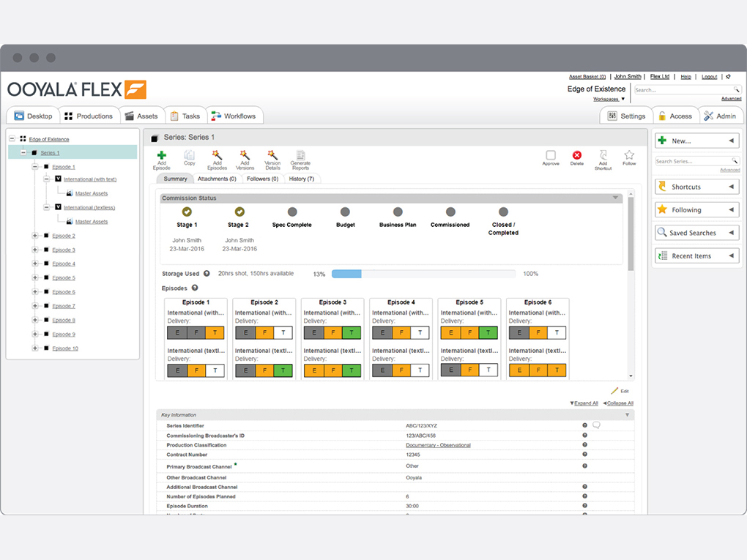747x560 pixels.
Task: Open the Desktop tab
Action: [33, 116]
